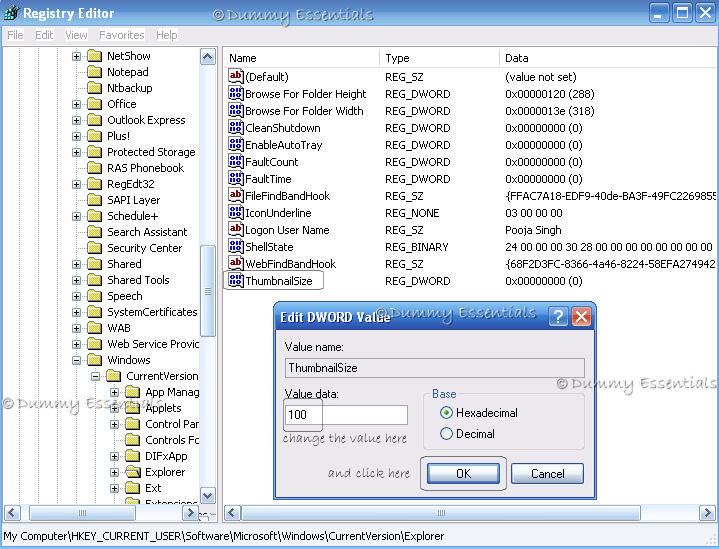Click the Value name field showing ThumbnailSize

435,368
